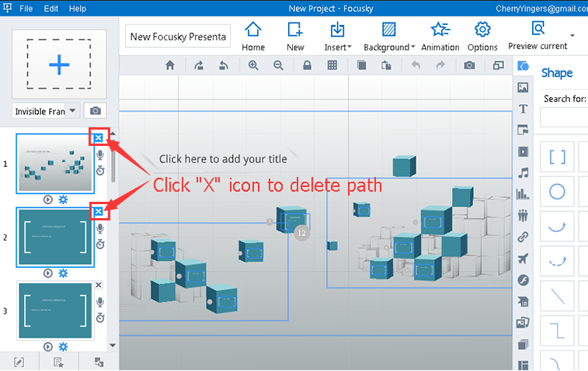This screenshot has height=371, width=588.
Task: Click microphone icon for path 1
Action: coord(99,154)
